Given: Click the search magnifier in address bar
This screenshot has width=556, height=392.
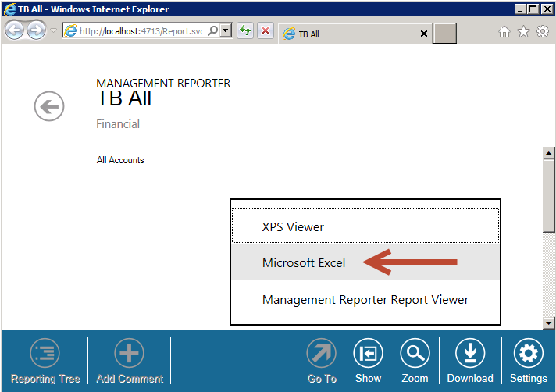Looking at the screenshot, I should [212, 30].
